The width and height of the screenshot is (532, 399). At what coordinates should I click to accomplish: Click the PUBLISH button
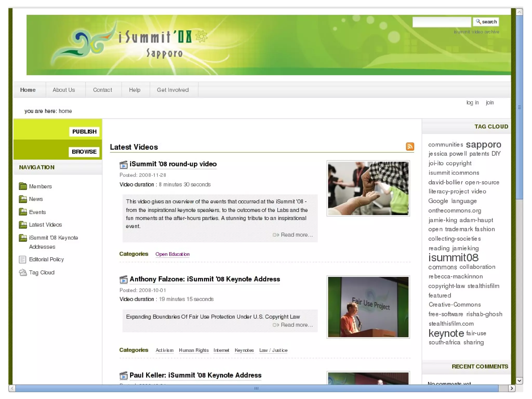click(84, 132)
